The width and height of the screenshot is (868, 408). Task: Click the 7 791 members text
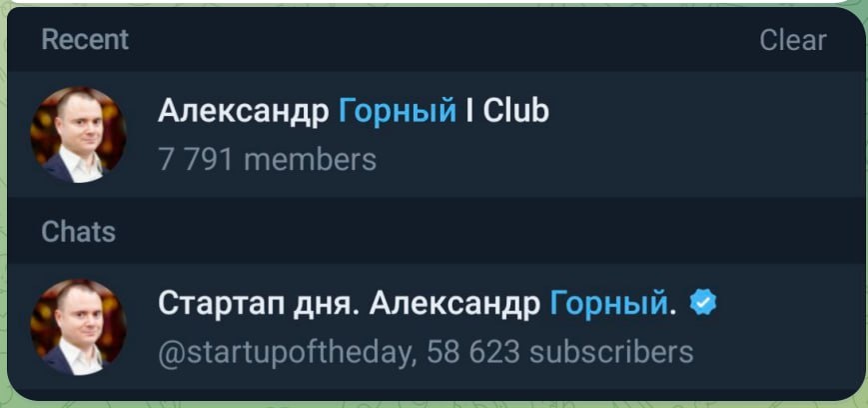267,160
